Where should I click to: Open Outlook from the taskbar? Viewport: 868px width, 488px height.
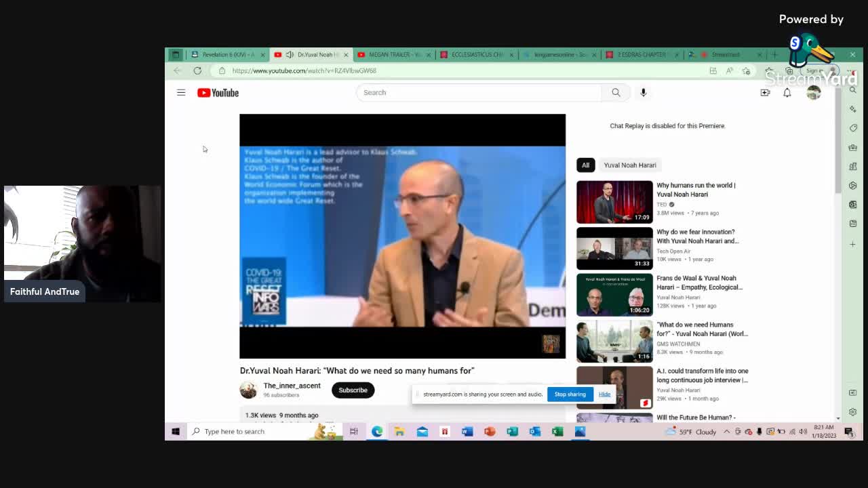[x=535, y=431]
